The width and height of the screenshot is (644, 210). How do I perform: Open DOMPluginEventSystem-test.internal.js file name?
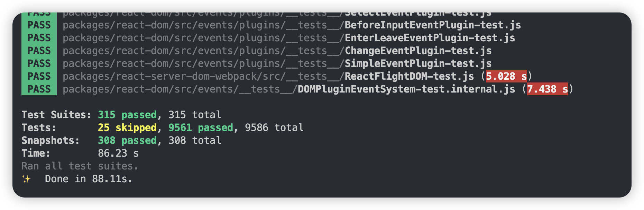(x=406, y=89)
